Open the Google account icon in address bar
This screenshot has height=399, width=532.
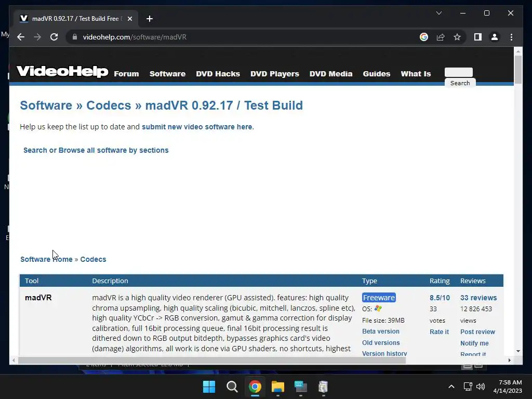[x=424, y=37]
